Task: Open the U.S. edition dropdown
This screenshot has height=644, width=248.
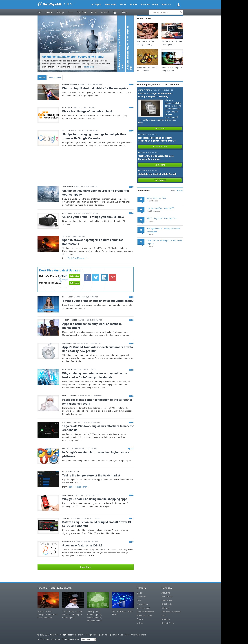Action: [x=71, y=4]
